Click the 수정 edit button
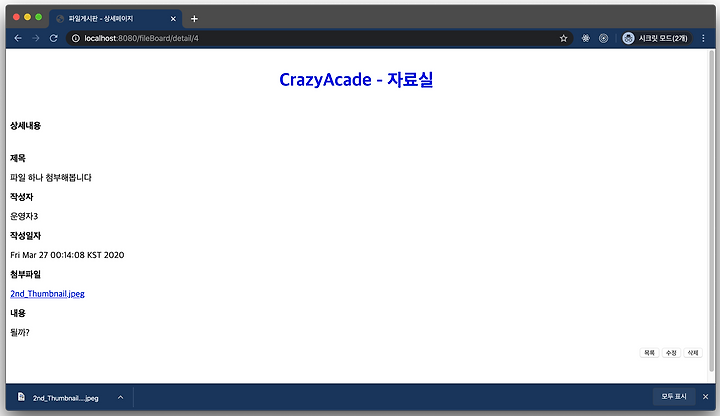This screenshot has width=720, height=416. click(x=671, y=353)
